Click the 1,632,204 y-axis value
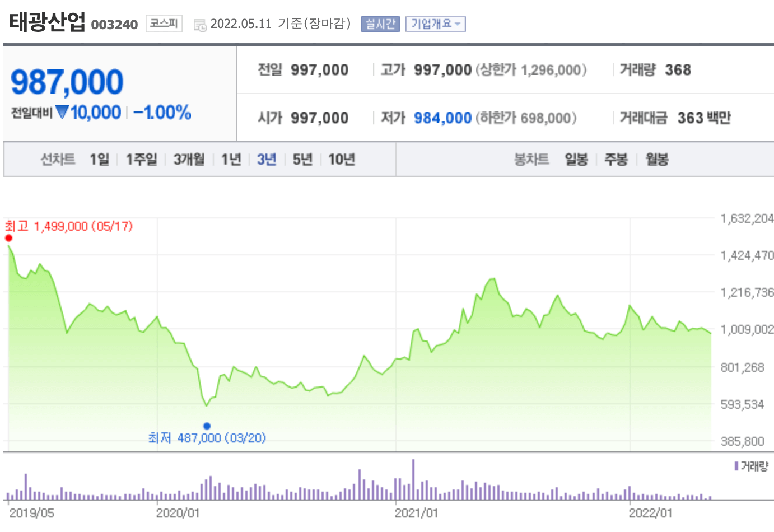 (747, 218)
